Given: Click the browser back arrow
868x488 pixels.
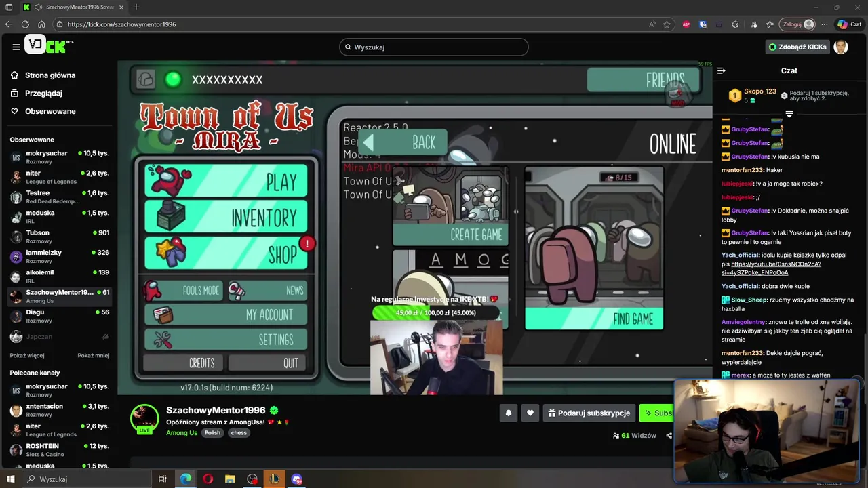Looking at the screenshot, I should click(9, 24).
